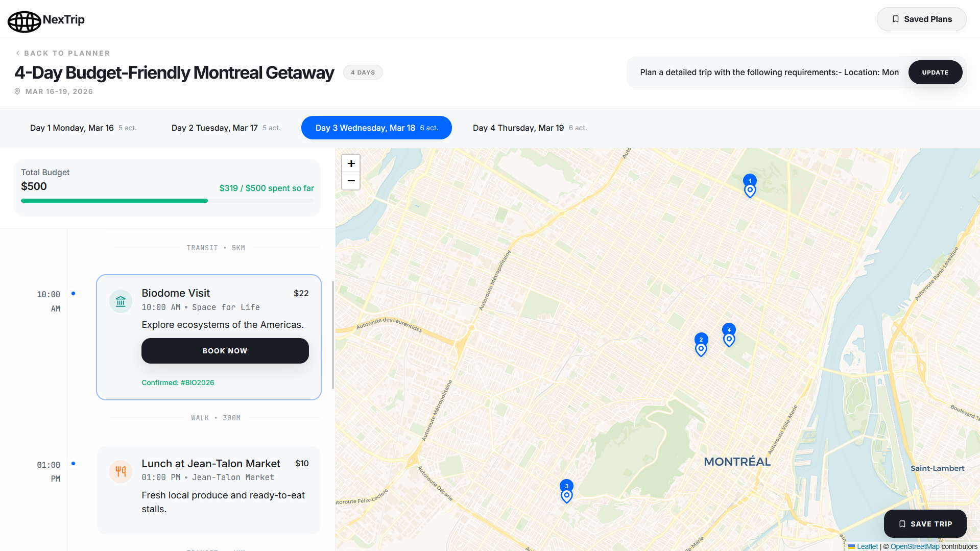Open the OpenStreetMap link
The height and width of the screenshot is (551, 980).
click(x=915, y=546)
